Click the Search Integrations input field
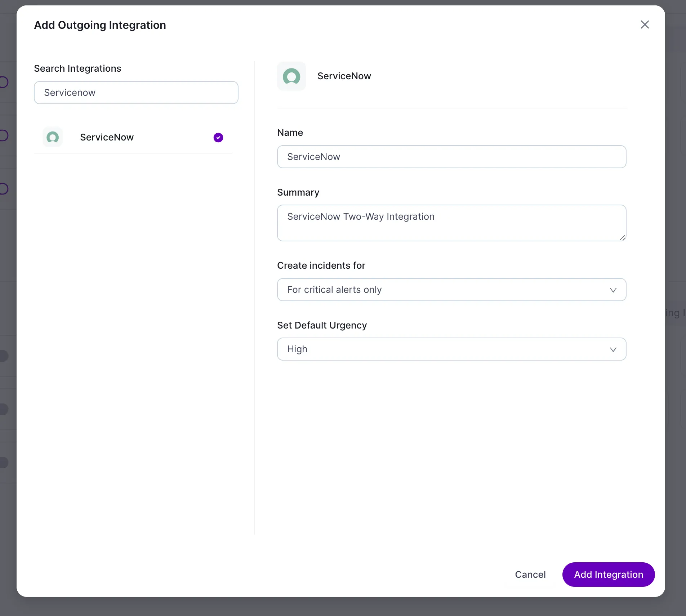 [136, 93]
